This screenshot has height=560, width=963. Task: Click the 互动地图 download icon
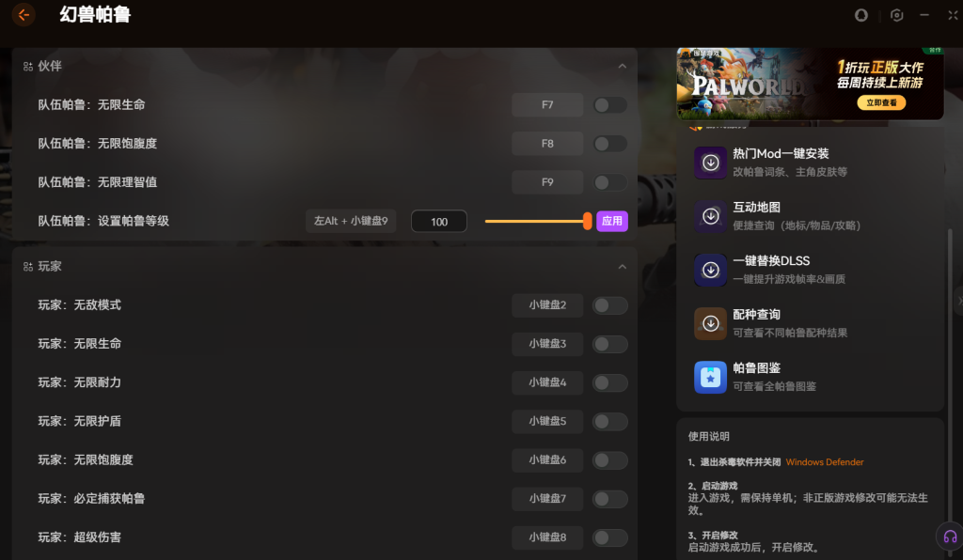(710, 216)
